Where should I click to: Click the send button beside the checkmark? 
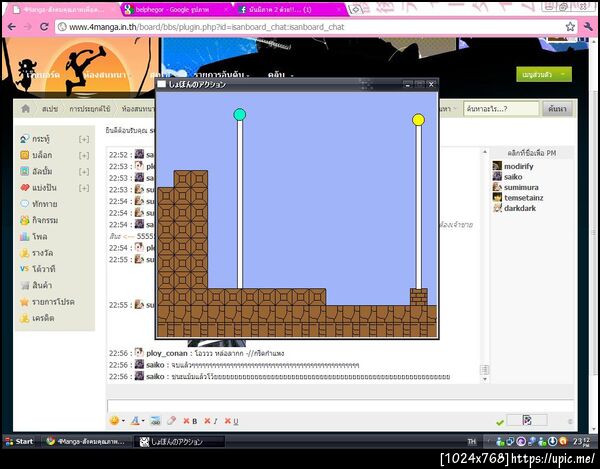point(527,420)
